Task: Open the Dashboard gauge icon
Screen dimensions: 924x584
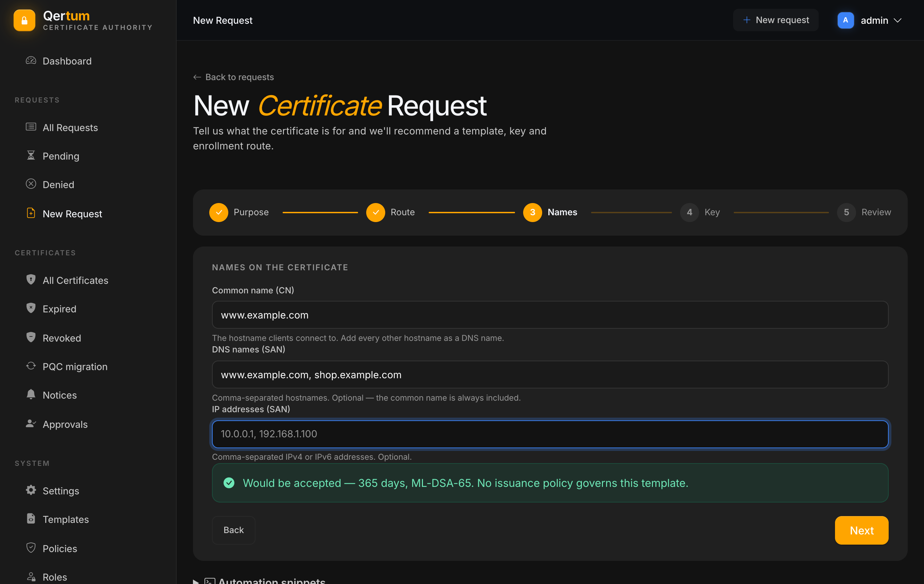Action: pyautogui.click(x=31, y=60)
